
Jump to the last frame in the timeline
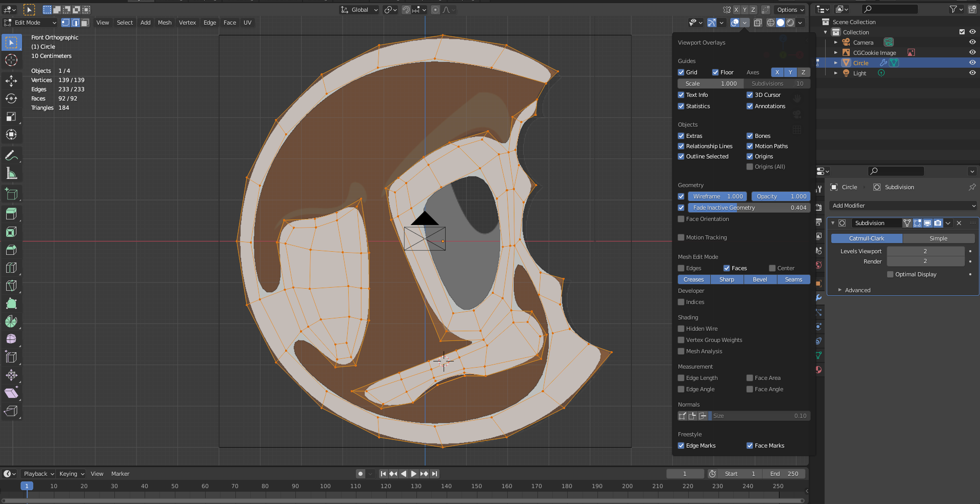click(x=435, y=473)
